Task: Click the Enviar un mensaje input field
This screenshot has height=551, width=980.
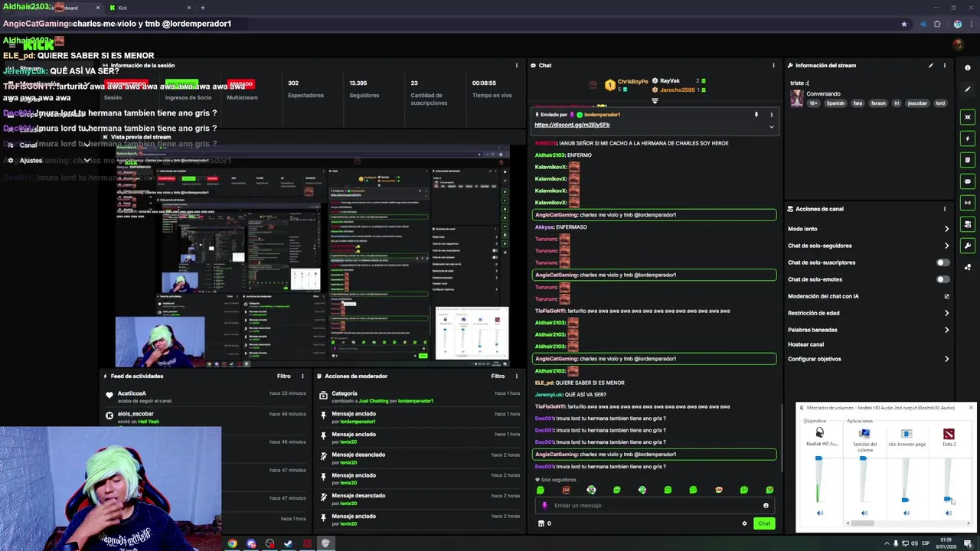Action: [x=655, y=506]
